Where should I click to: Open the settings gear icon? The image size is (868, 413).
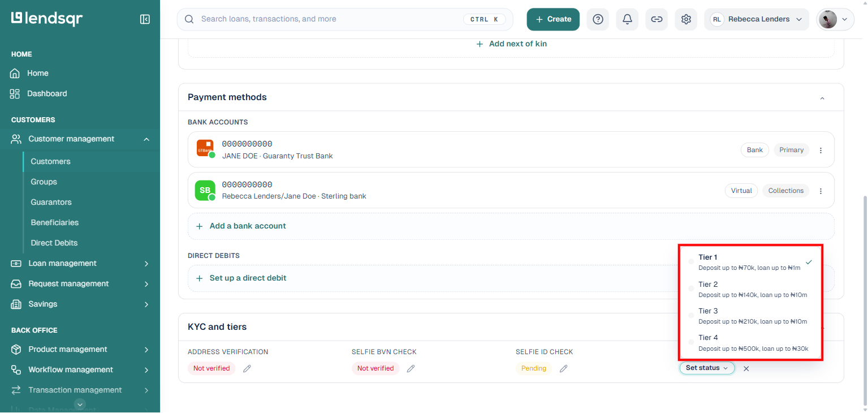[x=686, y=19]
